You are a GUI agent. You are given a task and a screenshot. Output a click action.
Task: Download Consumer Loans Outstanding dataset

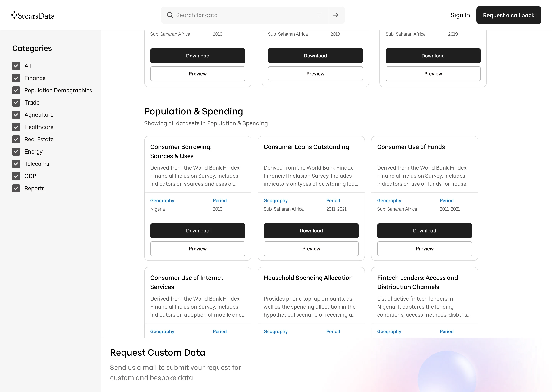(x=311, y=230)
